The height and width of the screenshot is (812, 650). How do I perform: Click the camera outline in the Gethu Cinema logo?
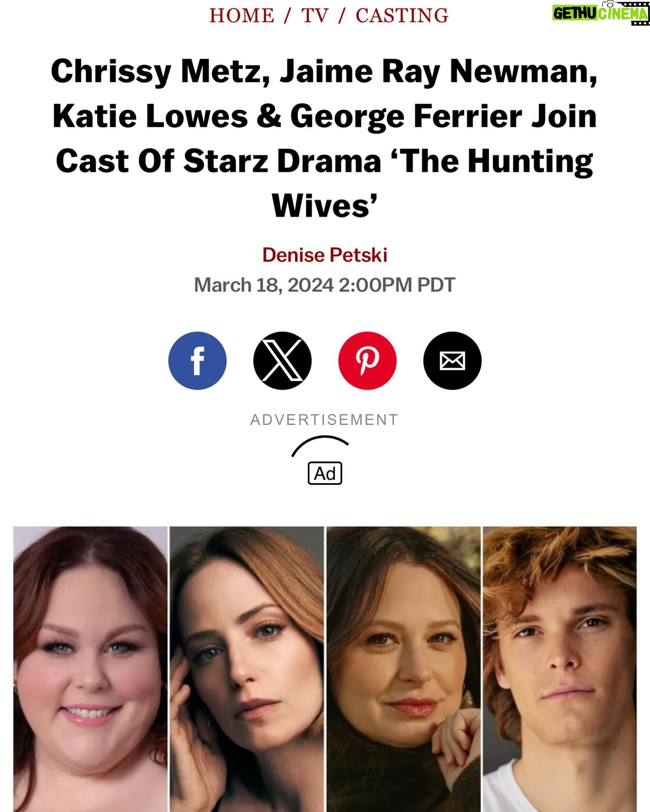(610, 4)
